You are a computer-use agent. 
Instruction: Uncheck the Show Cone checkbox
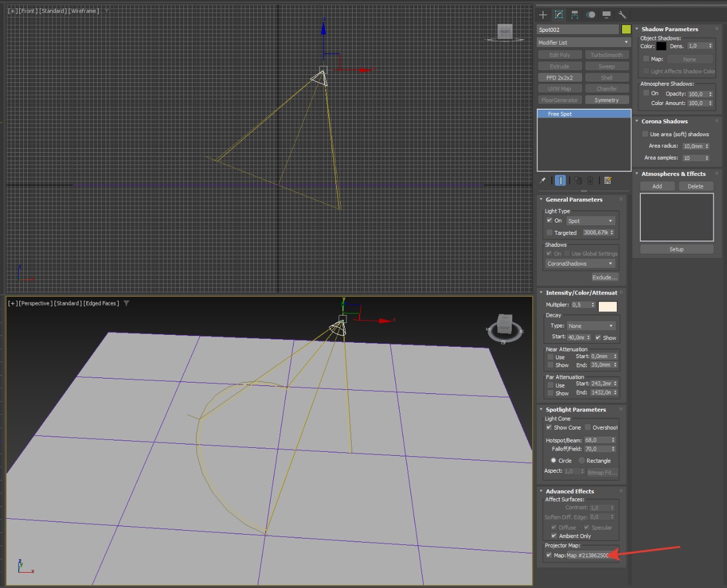549,427
